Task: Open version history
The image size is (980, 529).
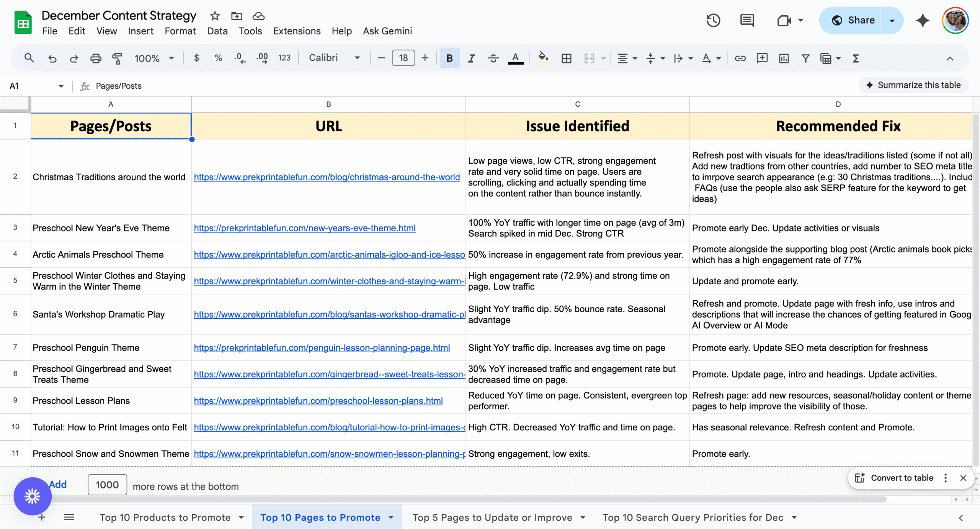Action: [x=713, y=20]
